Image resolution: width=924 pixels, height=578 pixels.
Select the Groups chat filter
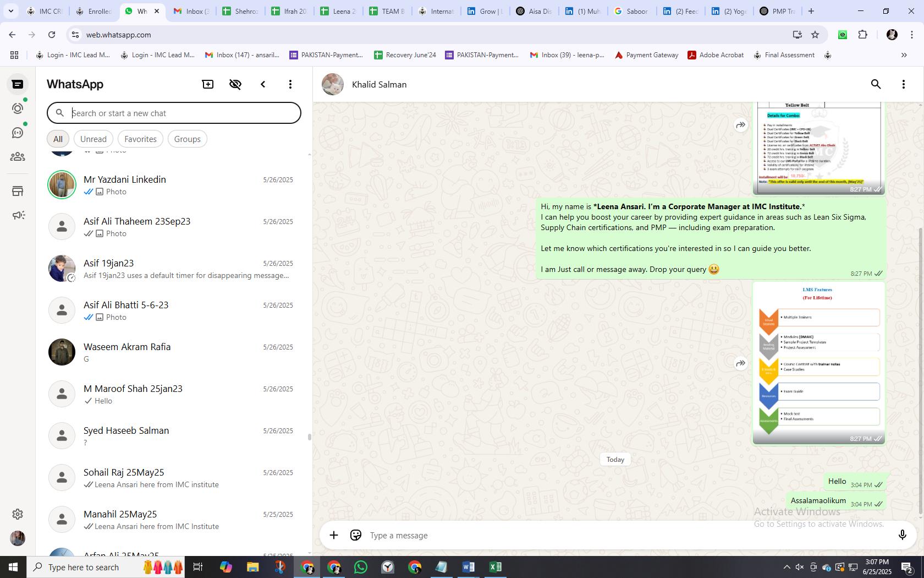188,139
